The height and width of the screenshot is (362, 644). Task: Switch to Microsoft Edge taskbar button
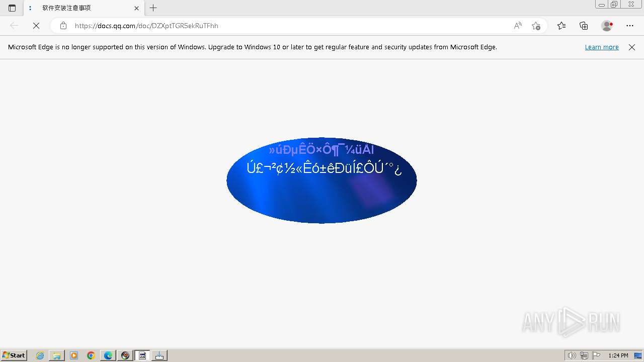point(108,355)
